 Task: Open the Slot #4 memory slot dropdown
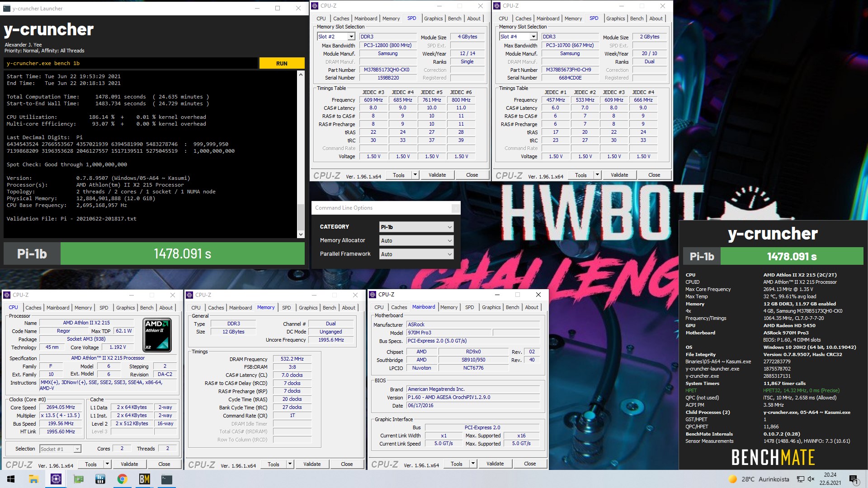pyautogui.click(x=533, y=37)
